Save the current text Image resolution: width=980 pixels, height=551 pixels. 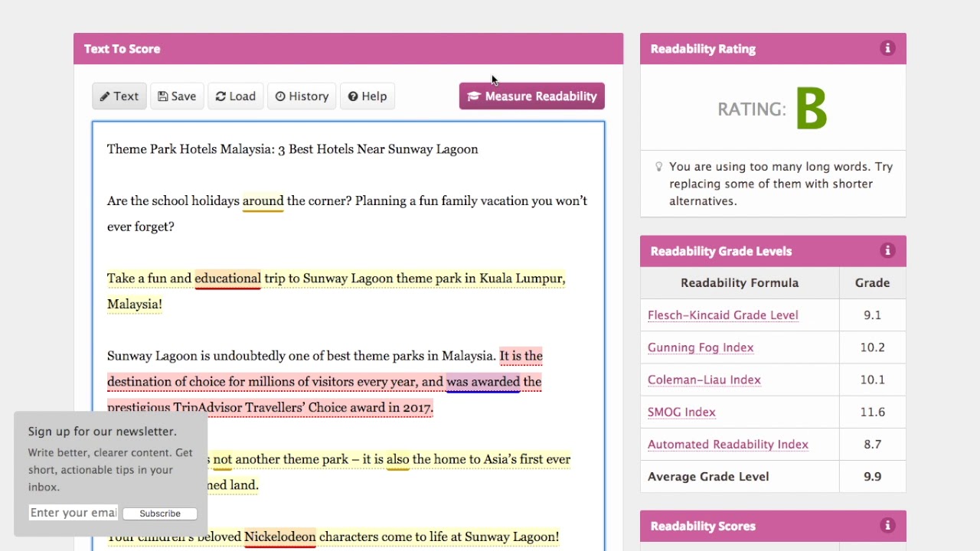pyautogui.click(x=177, y=96)
